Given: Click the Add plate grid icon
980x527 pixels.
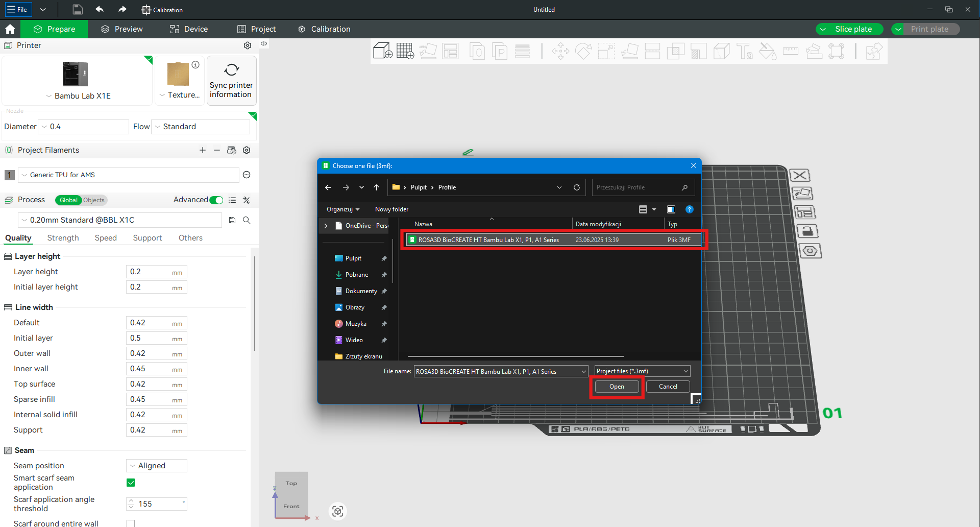Looking at the screenshot, I should pyautogui.click(x=405, y=51).
